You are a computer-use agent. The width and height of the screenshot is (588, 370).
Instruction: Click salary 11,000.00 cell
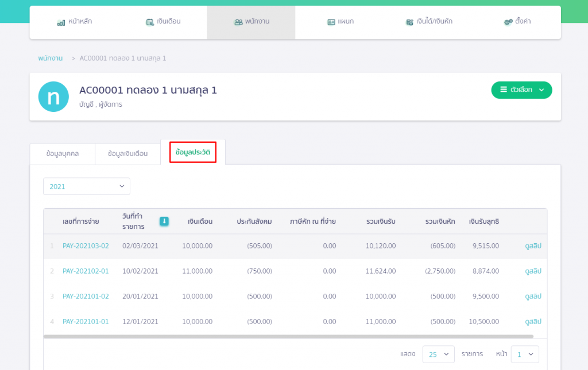198,271
